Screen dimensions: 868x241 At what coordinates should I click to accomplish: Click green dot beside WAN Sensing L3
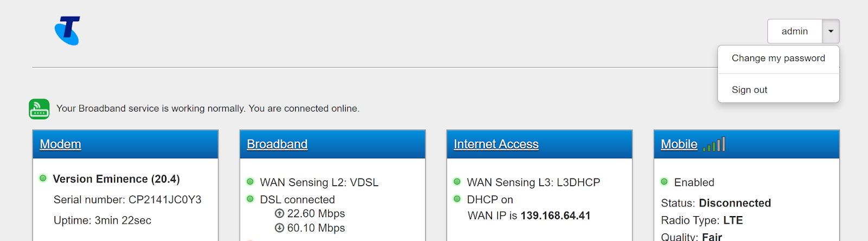pos(457,181)
